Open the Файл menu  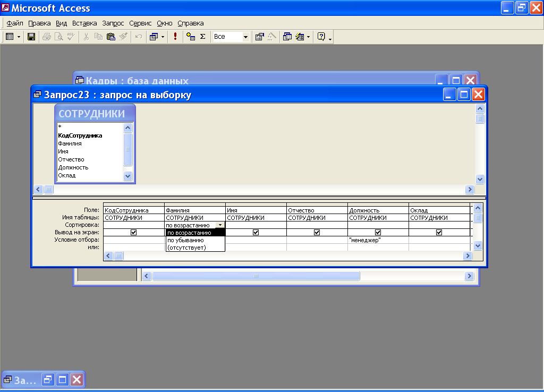pyautogui.click(x=15, y=23)
